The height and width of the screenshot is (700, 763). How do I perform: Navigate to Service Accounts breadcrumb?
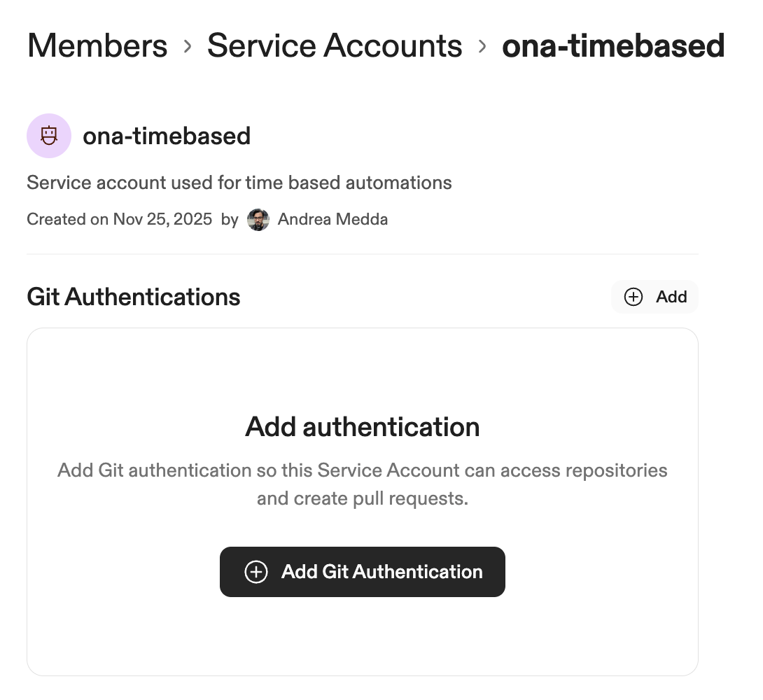[x=334, y=45]
